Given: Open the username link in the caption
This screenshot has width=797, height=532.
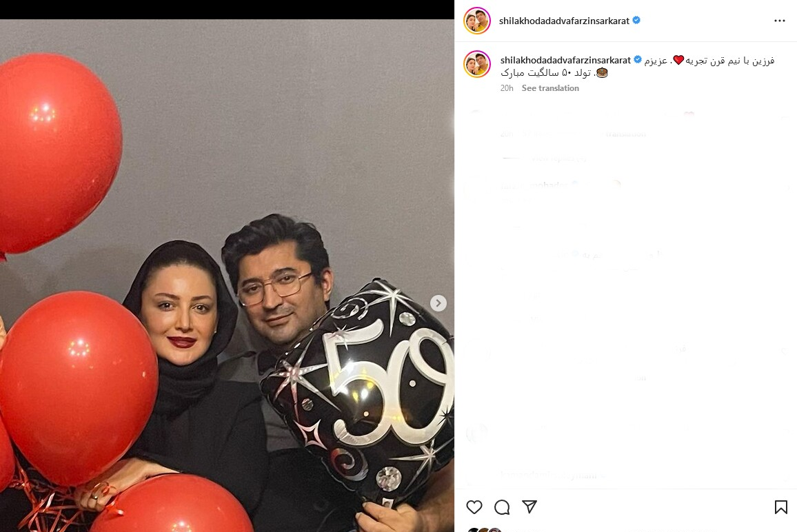Looking at the screenshot, I should [566, 60].
